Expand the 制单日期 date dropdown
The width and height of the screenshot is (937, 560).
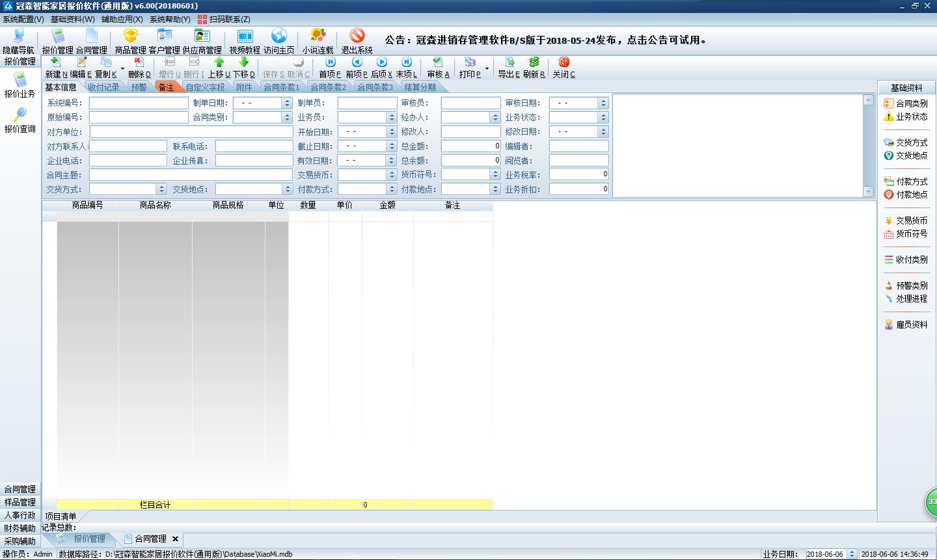pyautogui.click(x=287, y=103)
